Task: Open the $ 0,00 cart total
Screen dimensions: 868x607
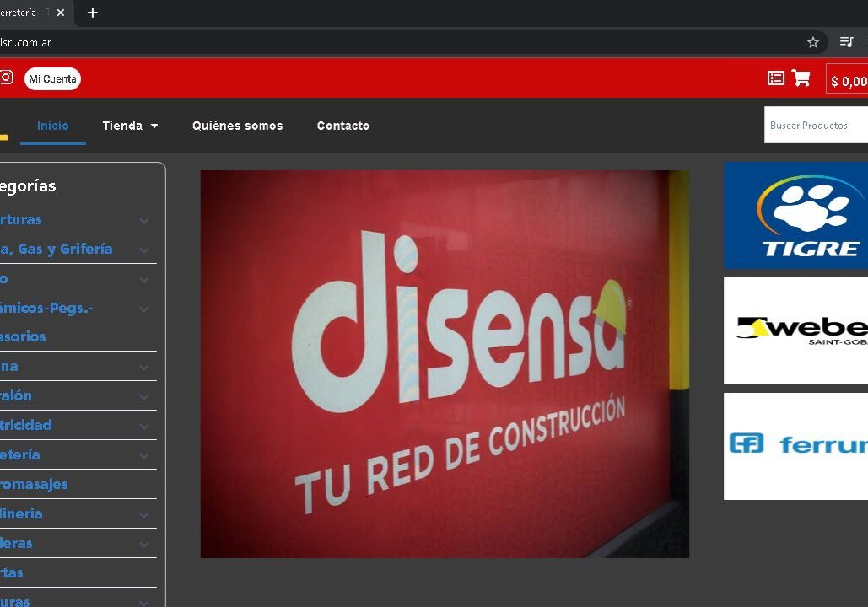Action: click(x=848, y=81)
